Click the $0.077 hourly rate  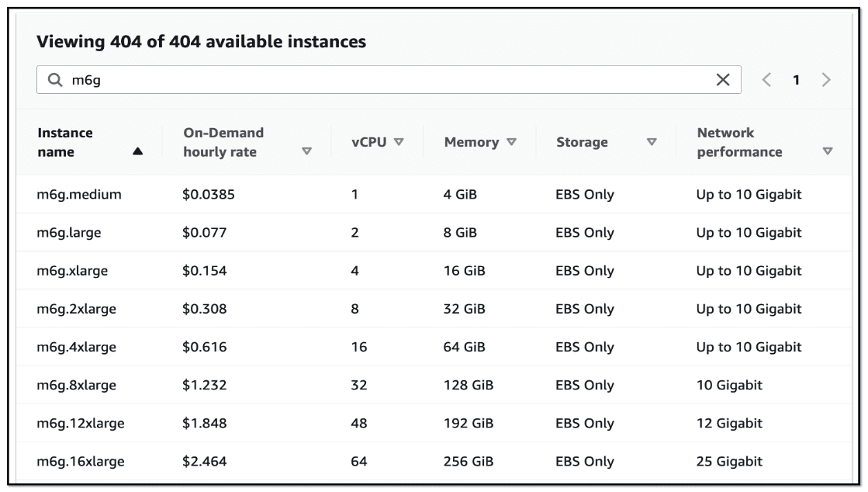tap(205, 233)
